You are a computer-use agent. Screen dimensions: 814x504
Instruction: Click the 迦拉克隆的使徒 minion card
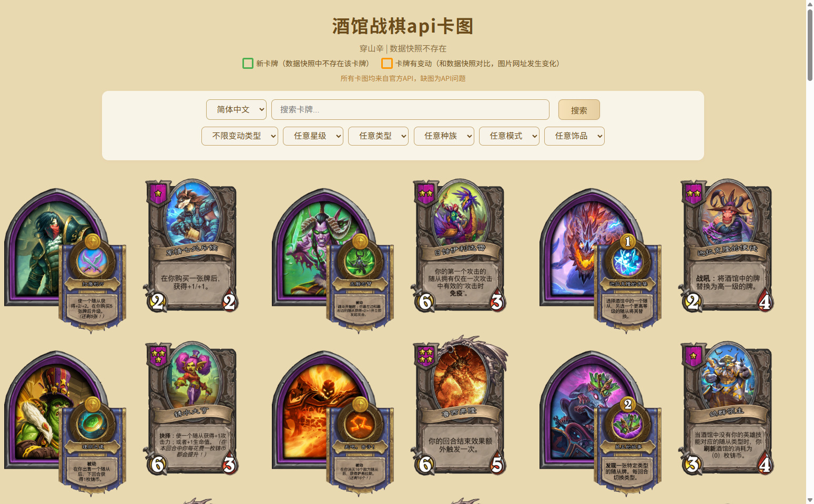click(x=727, y=246)
